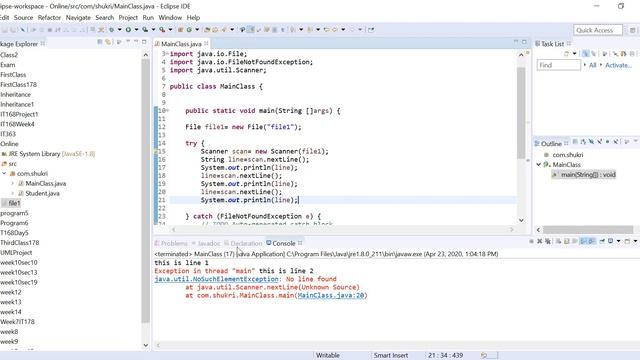Switch to the Javadoc tab
Image resolution: width=640 pixels, height=360 pixels.
(x=206, y=243)
